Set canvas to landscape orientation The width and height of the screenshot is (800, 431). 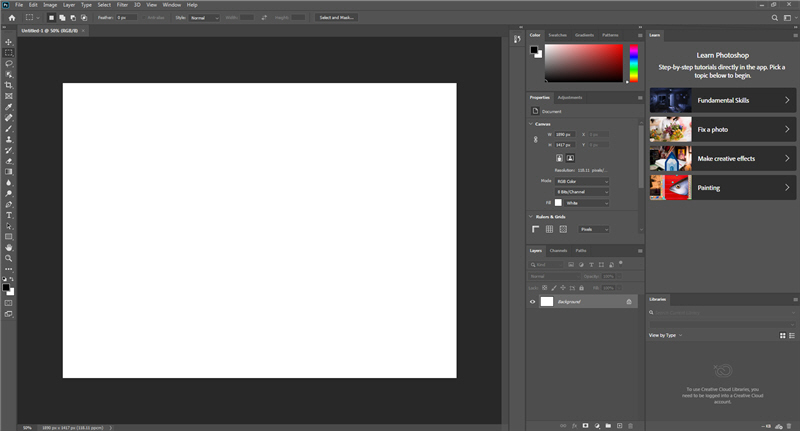pyautogui.click(x=570, y=158)
